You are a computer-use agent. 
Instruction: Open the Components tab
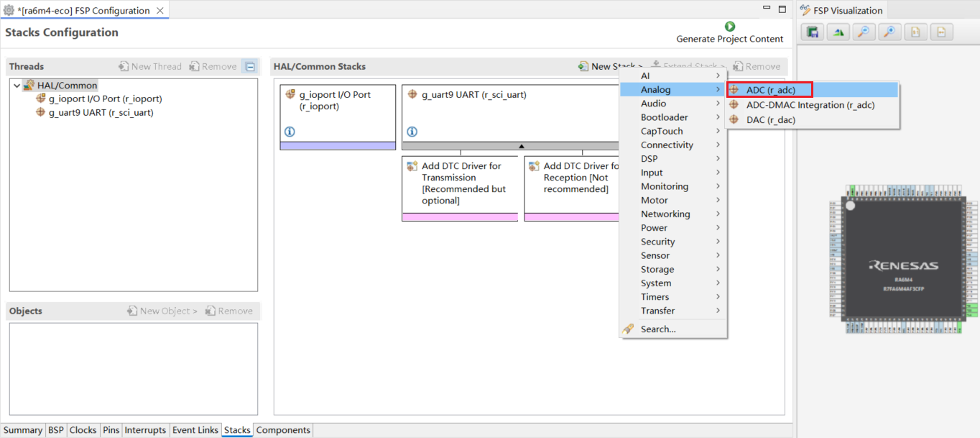283,430
